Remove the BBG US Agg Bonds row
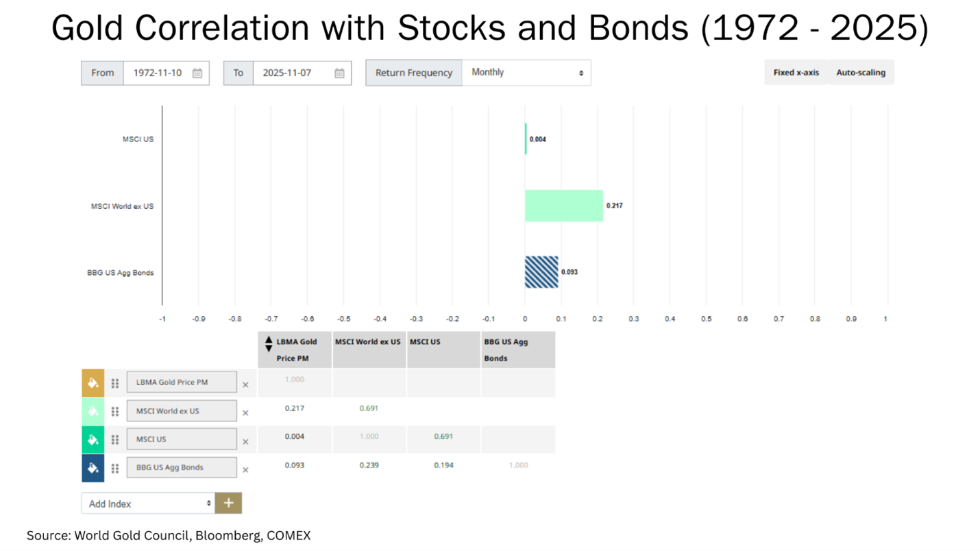 245,470
